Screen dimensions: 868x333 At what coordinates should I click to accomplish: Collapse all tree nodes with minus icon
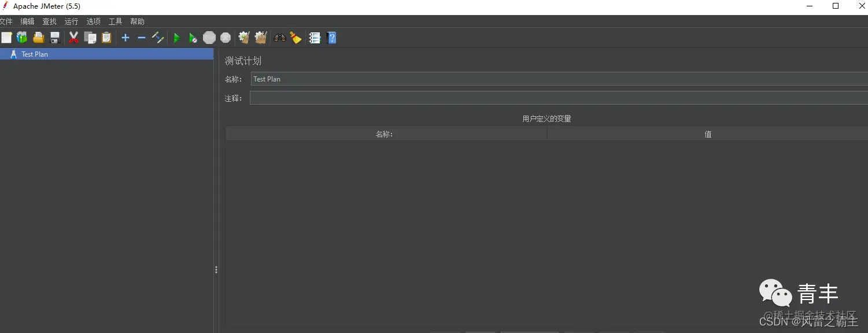tap(141, 38)
